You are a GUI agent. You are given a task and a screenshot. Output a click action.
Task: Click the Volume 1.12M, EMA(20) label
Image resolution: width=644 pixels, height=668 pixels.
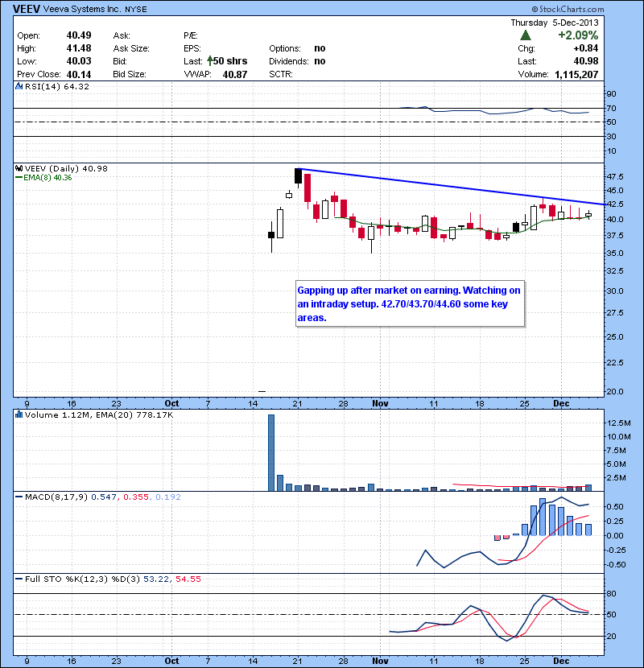pos(99,415)
